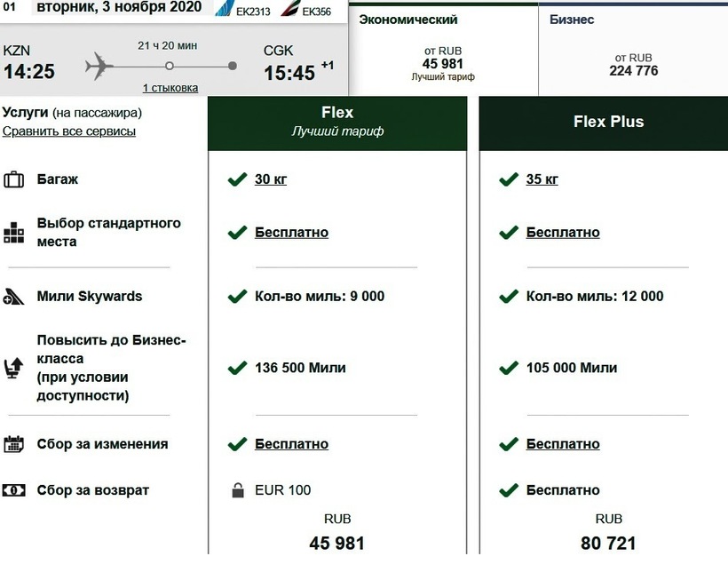The image size is (728, 588).
Task: Click the change fee calendar icon
Action: [x=13, y=444]
